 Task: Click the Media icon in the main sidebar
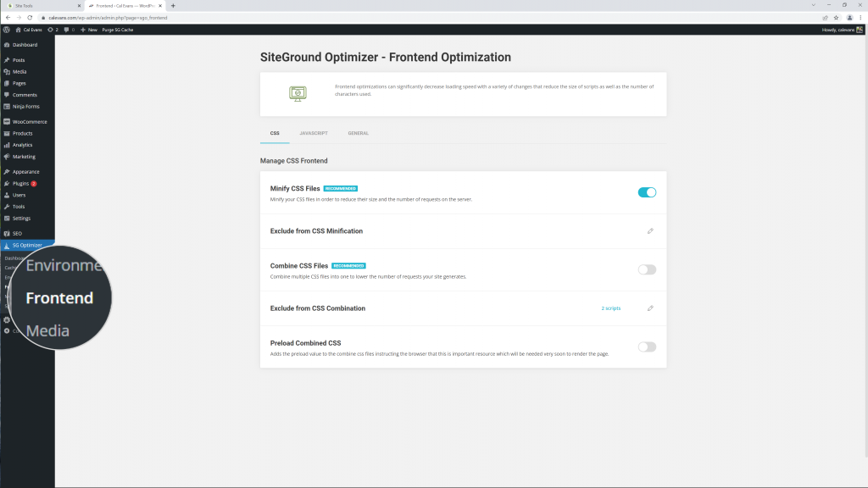[7, 71]
